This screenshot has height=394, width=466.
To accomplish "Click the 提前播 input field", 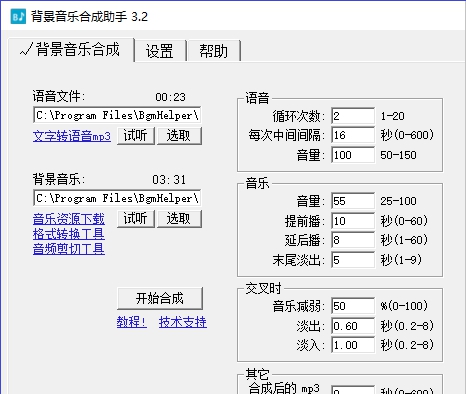I will (x=353, y=221).
